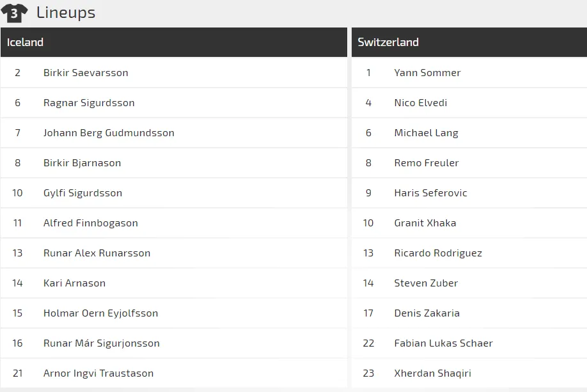Select Gylfi Sigurdsson from Iceland lineup

(82, 193)
